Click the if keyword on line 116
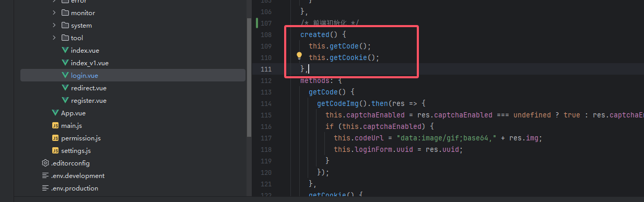Viewport: 644px width, 202px height. (x=329, y=126)
